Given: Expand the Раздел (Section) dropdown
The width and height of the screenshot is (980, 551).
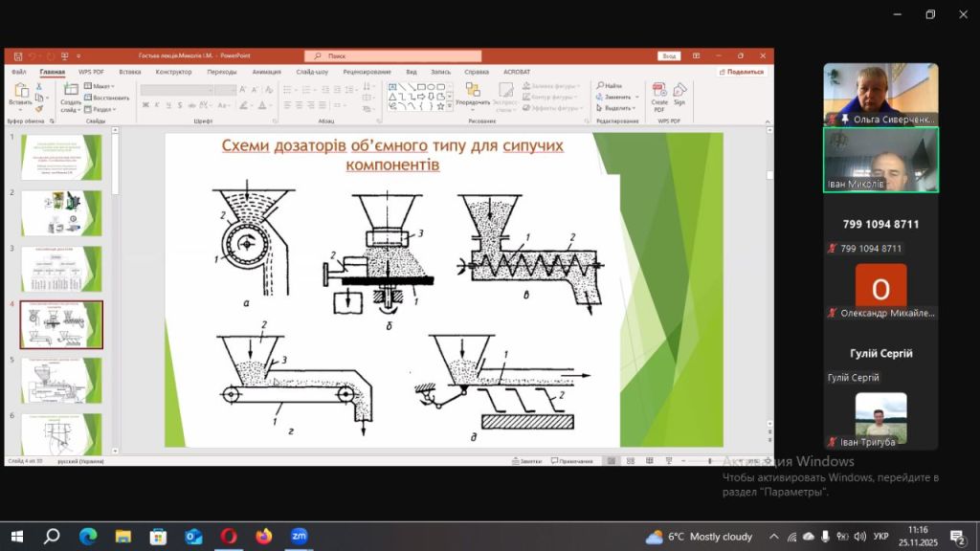Looking at the screenshot, I should 100,109.
